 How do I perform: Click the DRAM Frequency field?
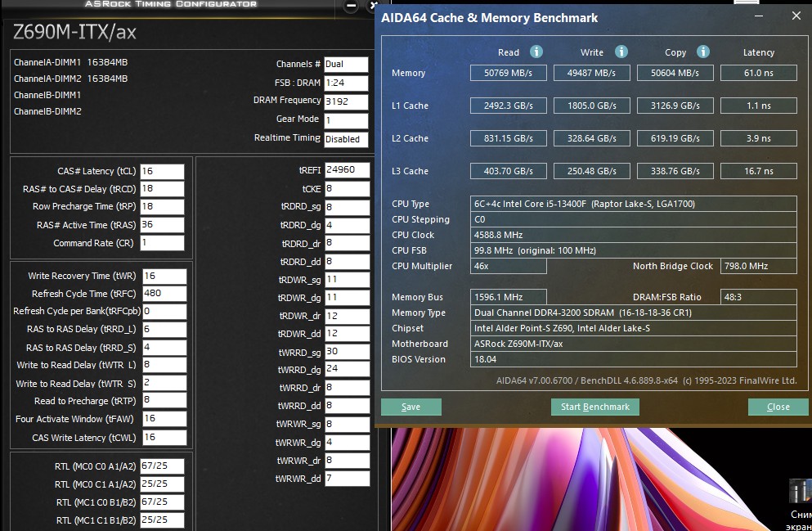346,101
